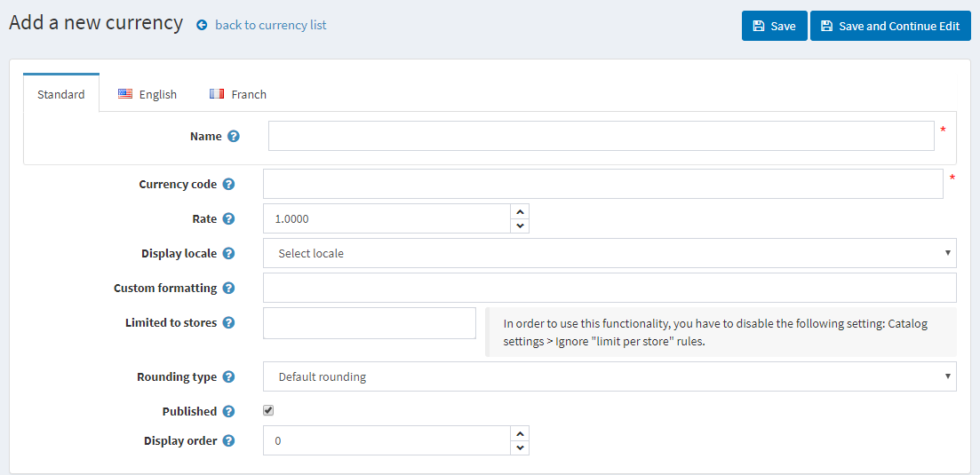Click the help icon beside Rate
980x475 pixels.
228,219
